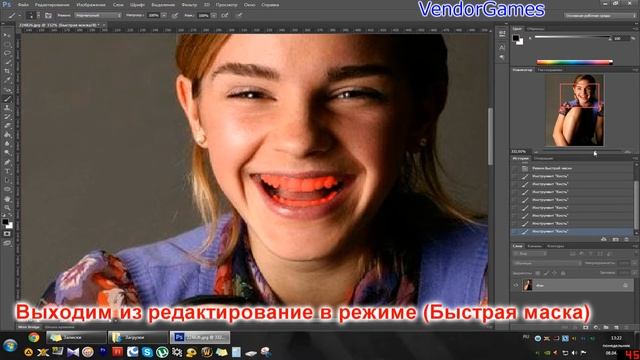
Task: Click the foreground color swatch in toolbox
Action: 5,222
